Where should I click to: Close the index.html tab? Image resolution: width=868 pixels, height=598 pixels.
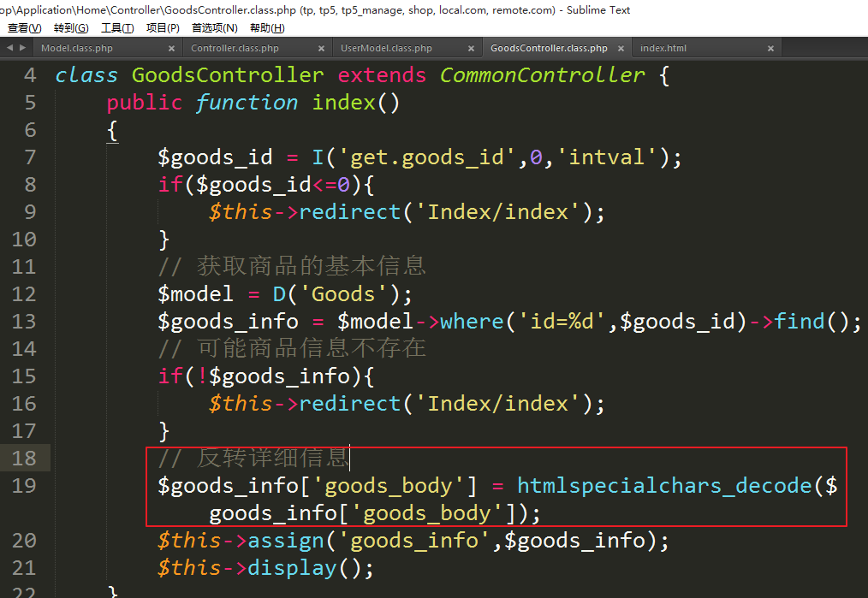point(771,49)
